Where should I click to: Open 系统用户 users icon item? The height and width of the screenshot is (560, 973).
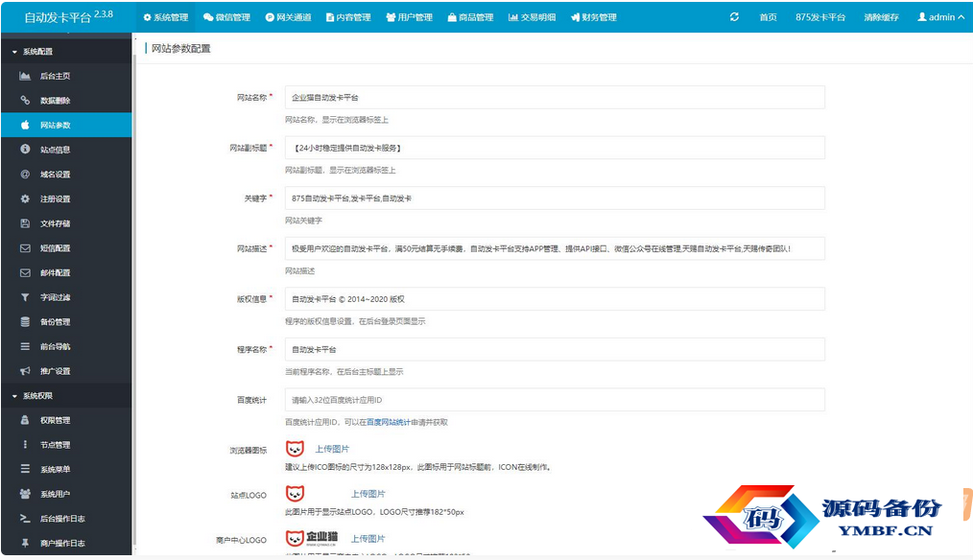click(66, 494)
